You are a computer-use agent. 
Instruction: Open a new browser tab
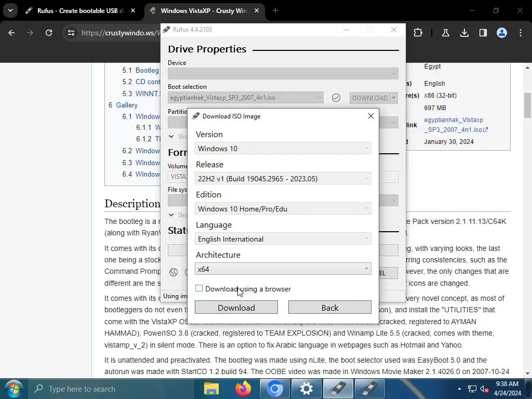275,11
